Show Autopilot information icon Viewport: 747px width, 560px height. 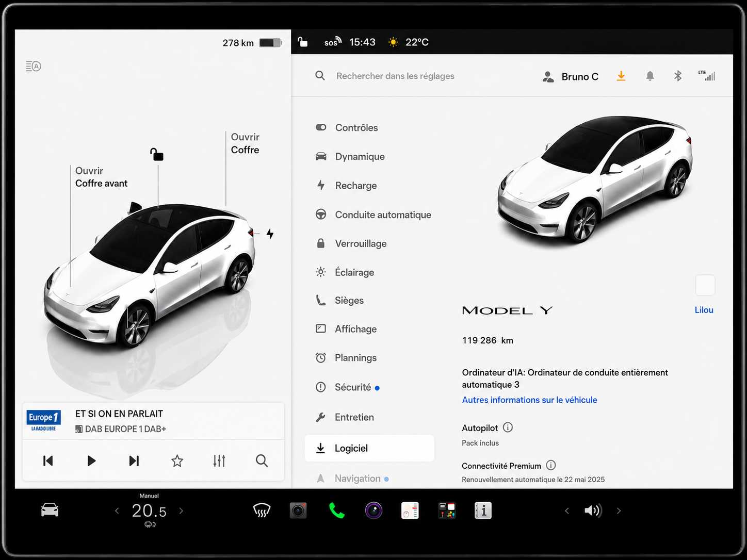point(508,427)
